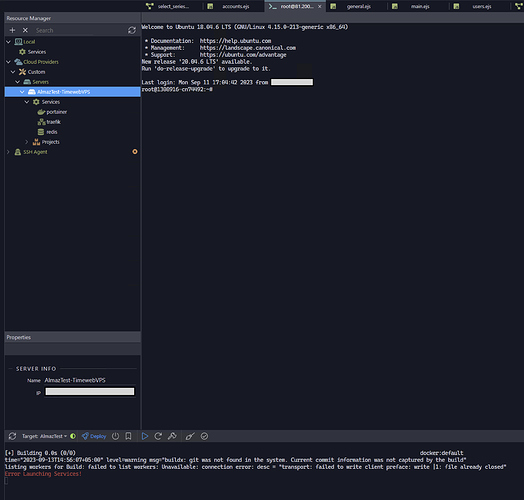Click the clean brush icon in bottom toolbar

click(x=190, y=436)
